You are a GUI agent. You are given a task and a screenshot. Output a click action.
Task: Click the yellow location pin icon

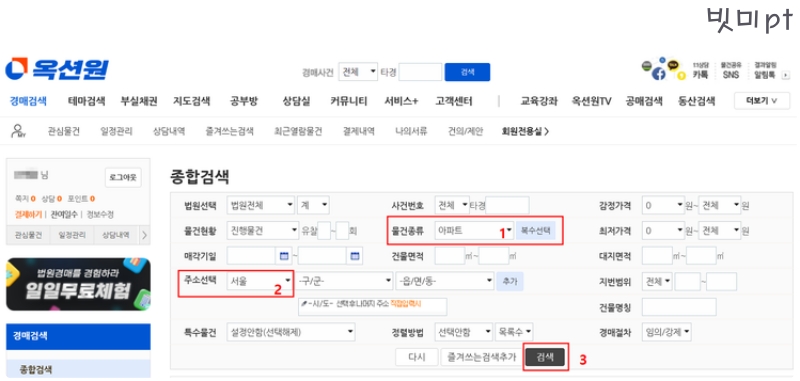point(681,76)
